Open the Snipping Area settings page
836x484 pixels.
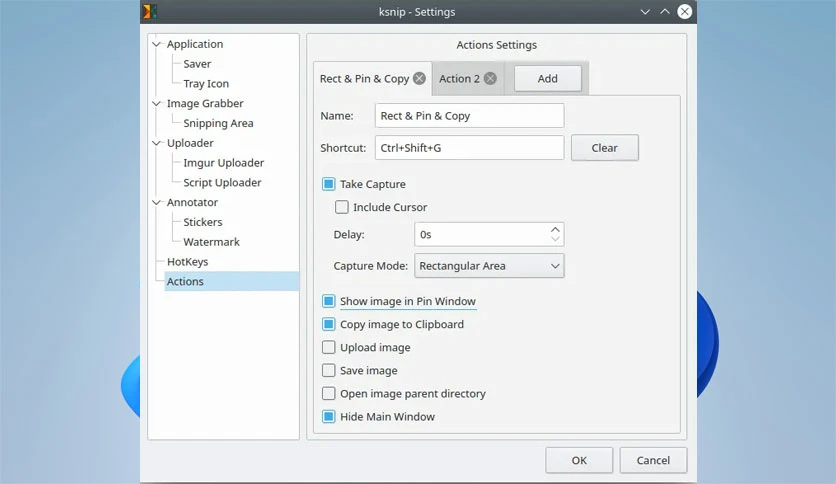point(219,123)
